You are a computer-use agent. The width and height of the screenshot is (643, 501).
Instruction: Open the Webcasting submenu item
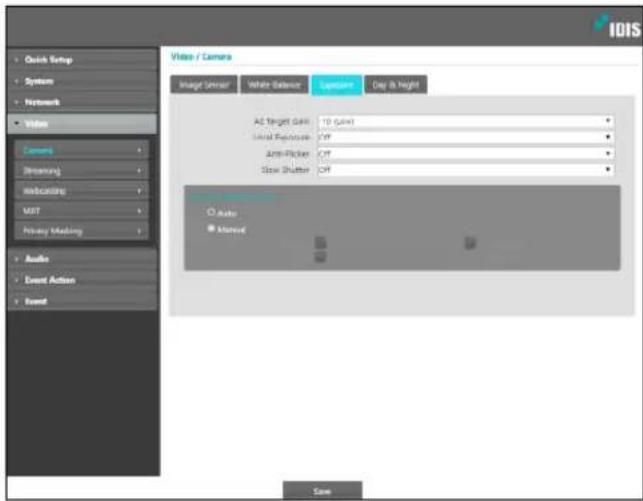coord(82,191)
